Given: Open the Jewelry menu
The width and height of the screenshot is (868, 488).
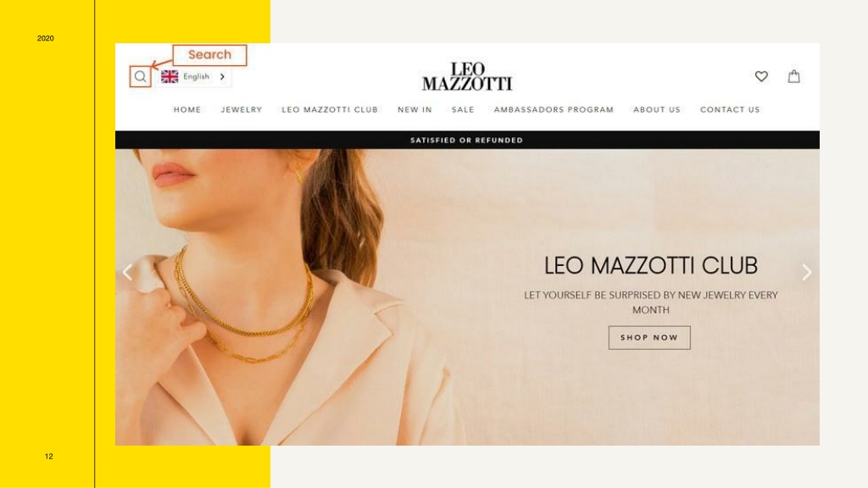Looking at the screenshot, I should (242, 109).
